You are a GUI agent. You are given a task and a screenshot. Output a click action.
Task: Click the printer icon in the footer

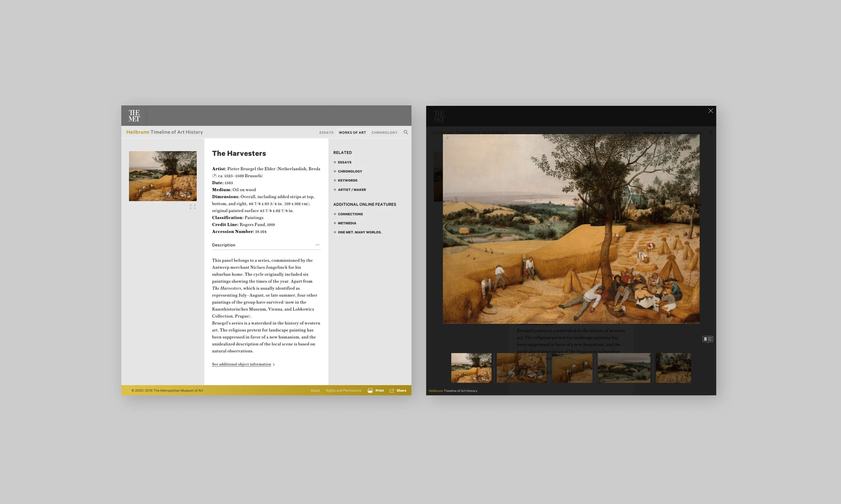[370, 390]
